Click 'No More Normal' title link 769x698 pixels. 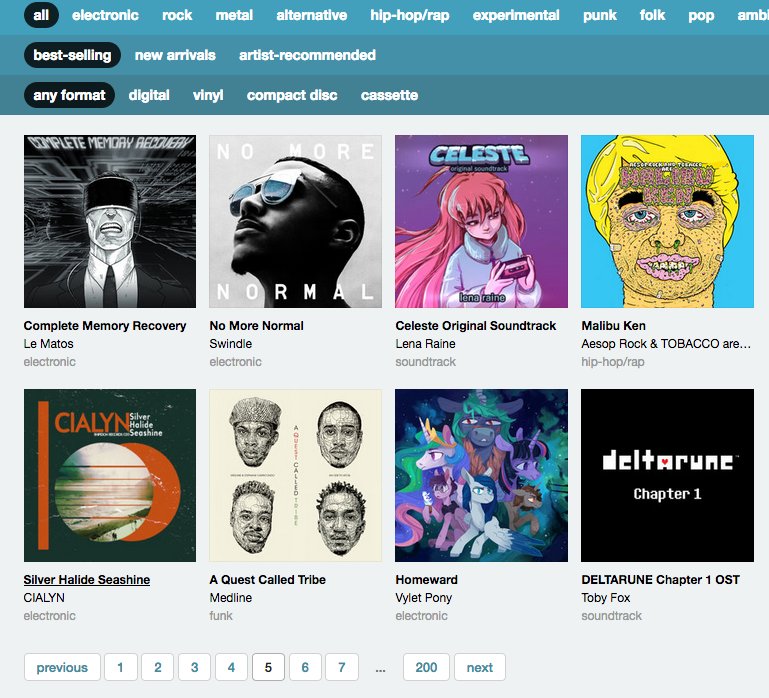256,326
